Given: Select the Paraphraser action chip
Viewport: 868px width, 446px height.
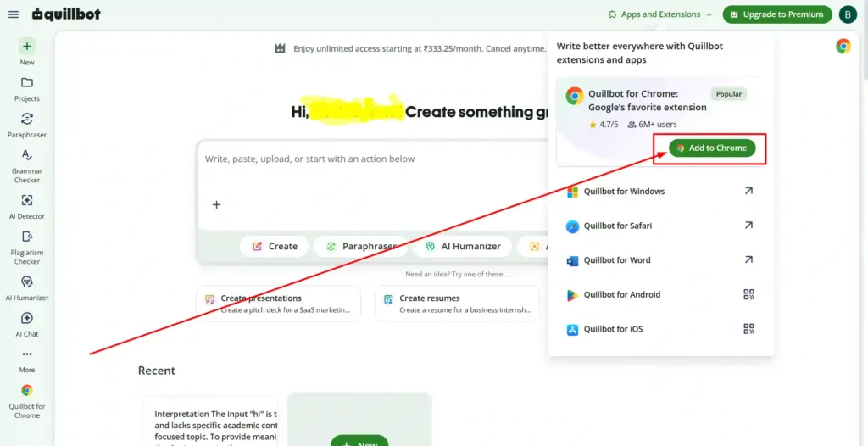Looking at the screenshot, I should point(361,246).
